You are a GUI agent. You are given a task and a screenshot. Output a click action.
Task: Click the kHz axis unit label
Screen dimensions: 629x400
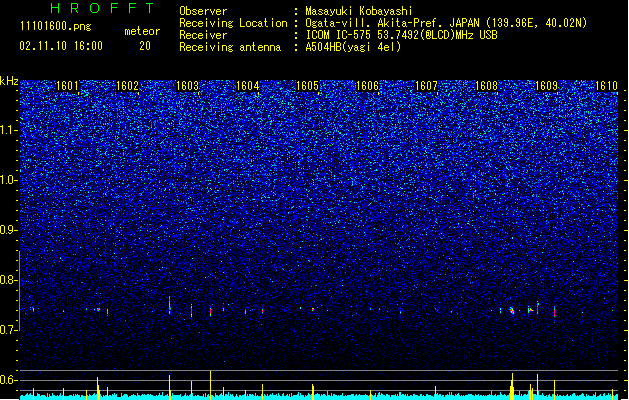point(9,81)
